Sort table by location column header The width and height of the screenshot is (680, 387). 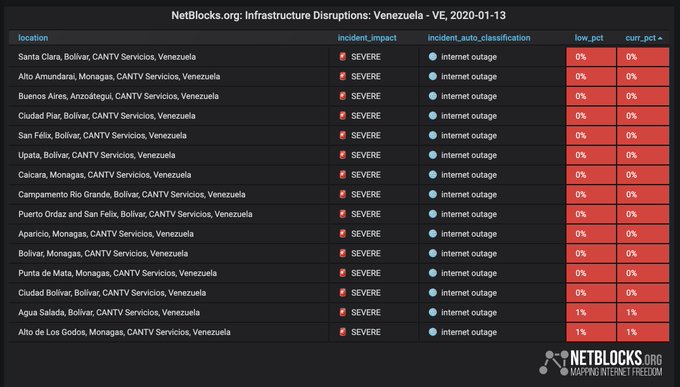coord(33,38)
